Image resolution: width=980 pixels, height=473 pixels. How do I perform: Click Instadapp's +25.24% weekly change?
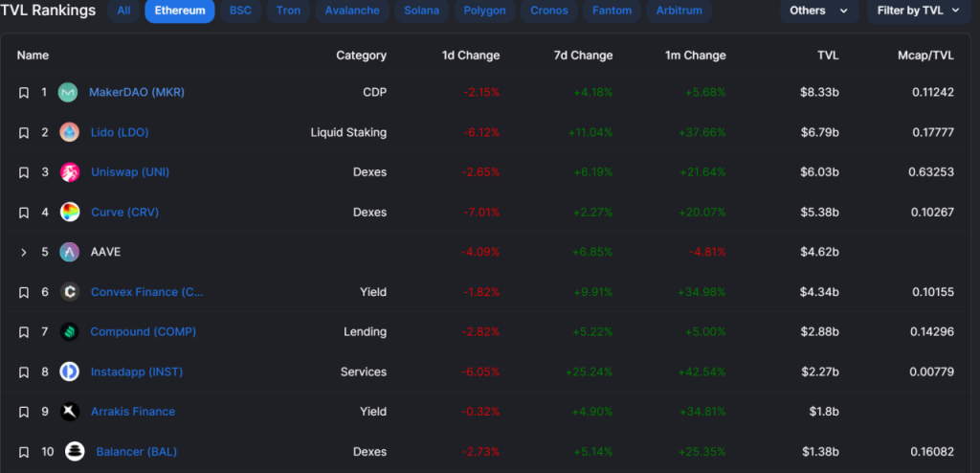click(x=589, y=372)
